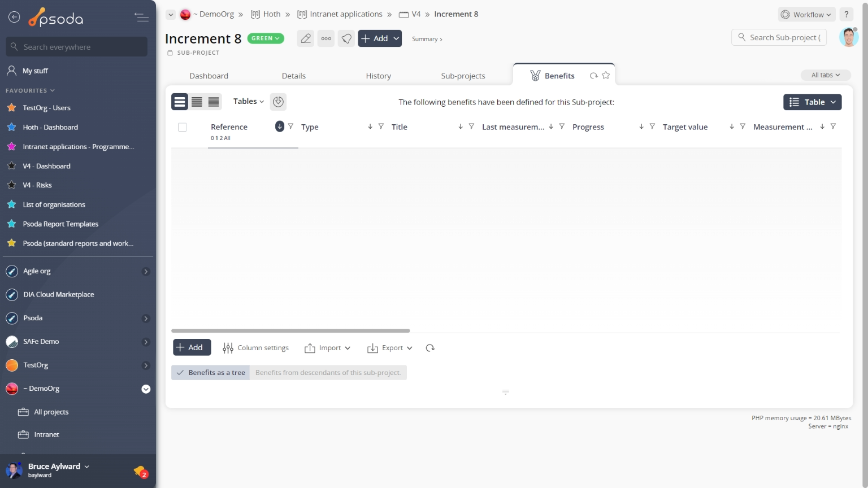Open the Table view dropdown on the right
Image resolution: width=868 pixels, height=488 pixels.
tap(813, 102)
